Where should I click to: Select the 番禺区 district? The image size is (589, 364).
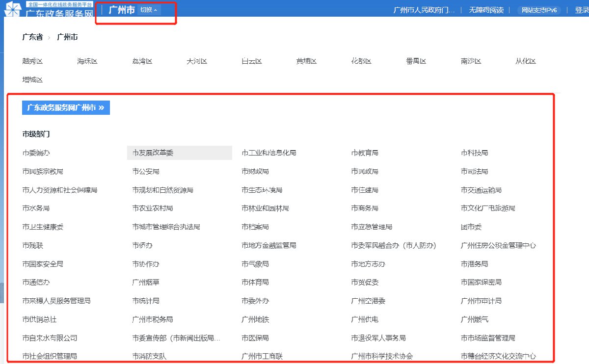click(416, 61)
